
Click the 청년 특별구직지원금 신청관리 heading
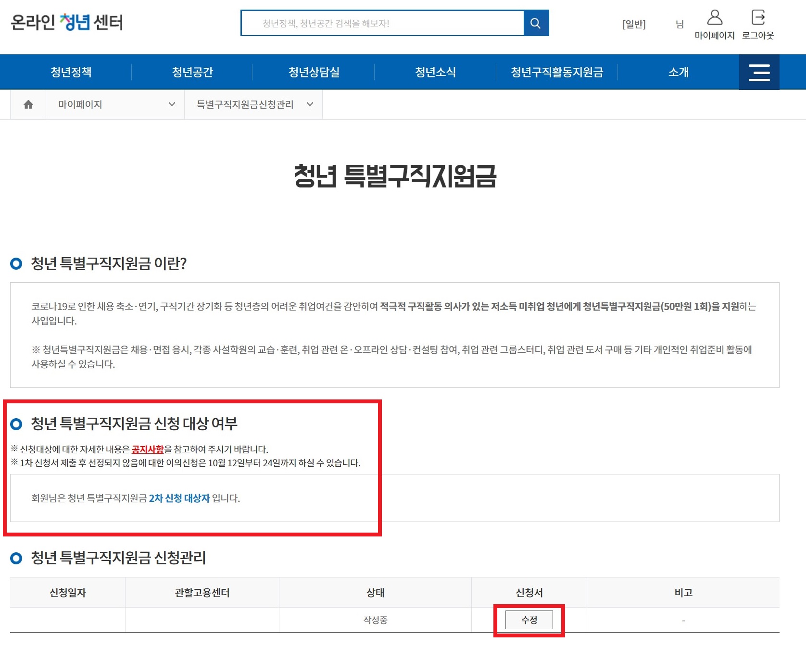118,558
